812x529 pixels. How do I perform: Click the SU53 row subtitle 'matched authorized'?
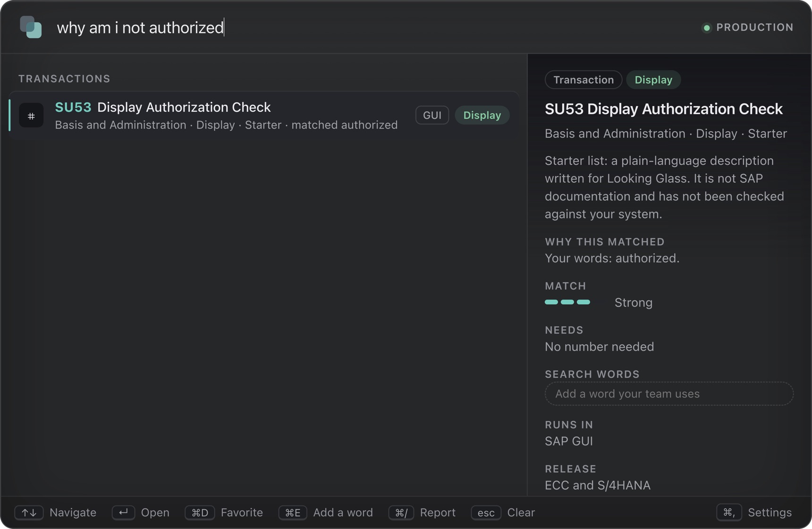click(344, 125)
